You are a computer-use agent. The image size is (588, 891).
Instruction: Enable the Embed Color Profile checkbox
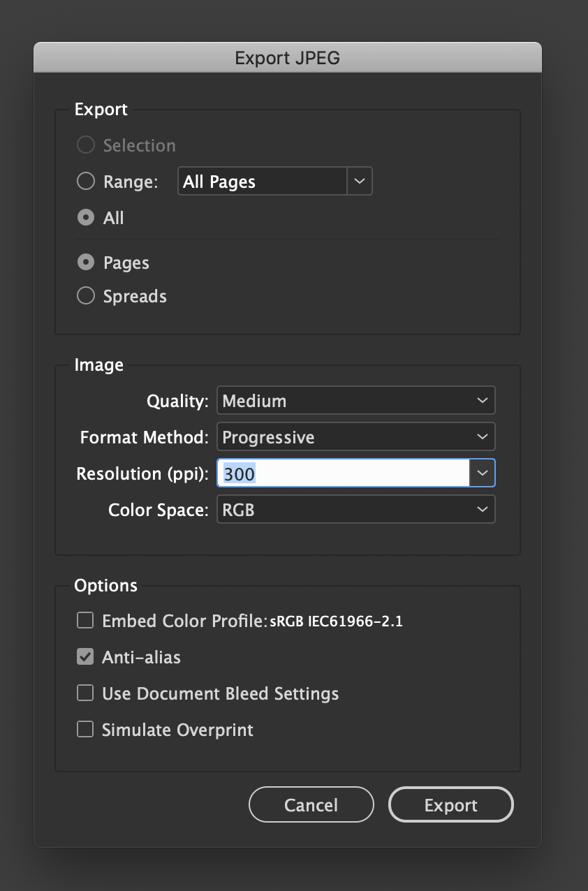[84, 620]
